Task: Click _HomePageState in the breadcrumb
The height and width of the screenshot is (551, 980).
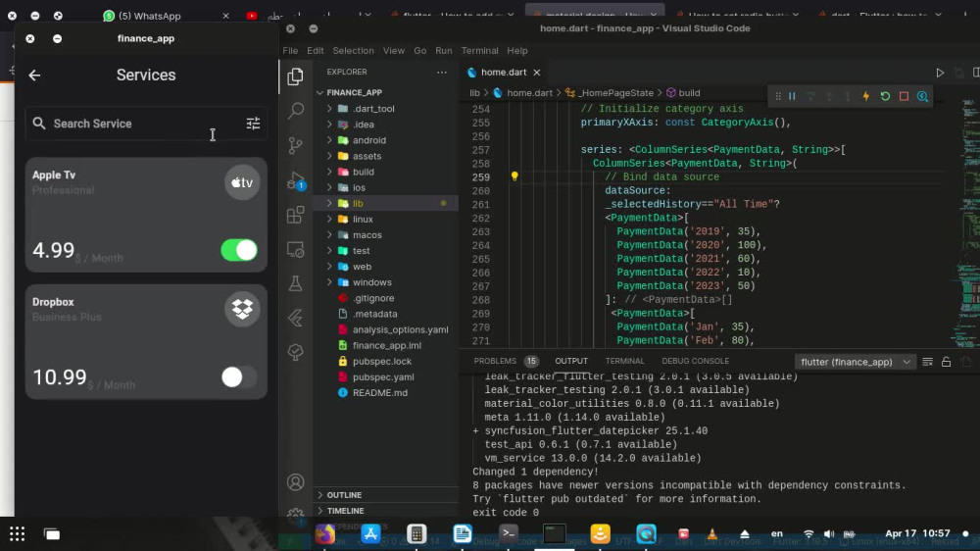Action: (x=616, y=92)
